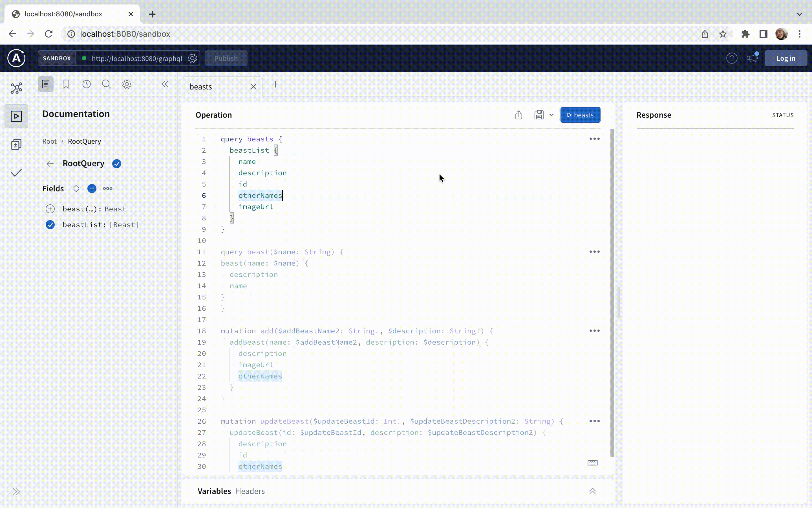Open the Chrome three-dot menu
The image size is (812, 508).
pyautogui.click(x=800, y=34)
